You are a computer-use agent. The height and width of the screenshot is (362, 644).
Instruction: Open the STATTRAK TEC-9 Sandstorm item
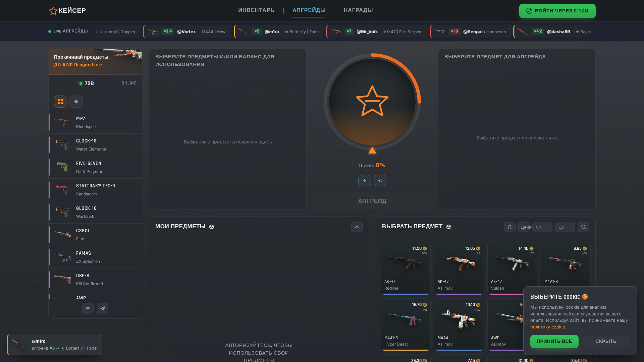[x=95, y=190]
